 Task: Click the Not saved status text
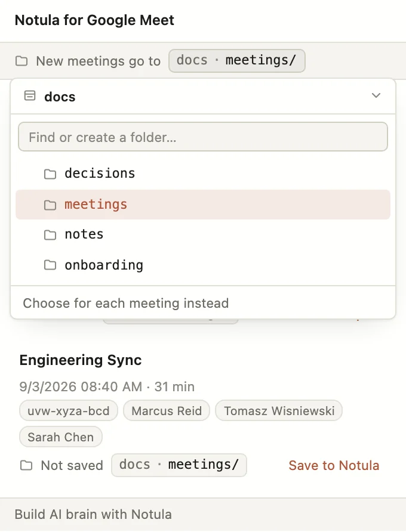pos(72,465)
